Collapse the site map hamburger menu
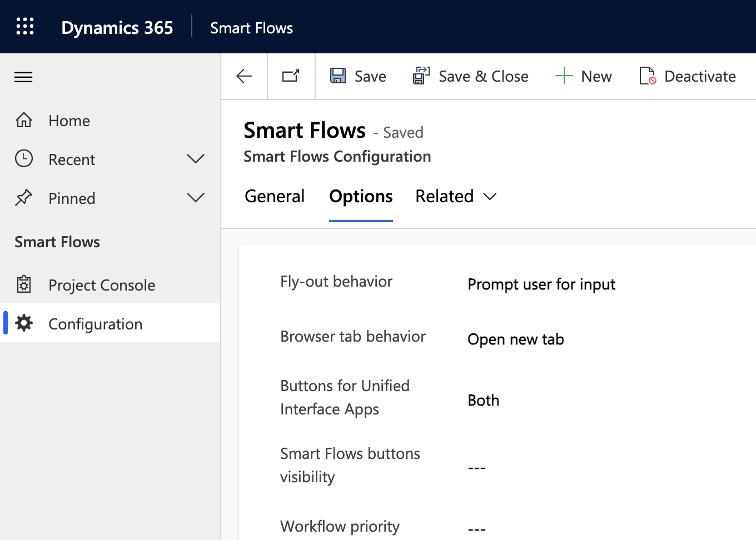This screenshot has width=756, height=540. tap(23, 77)
